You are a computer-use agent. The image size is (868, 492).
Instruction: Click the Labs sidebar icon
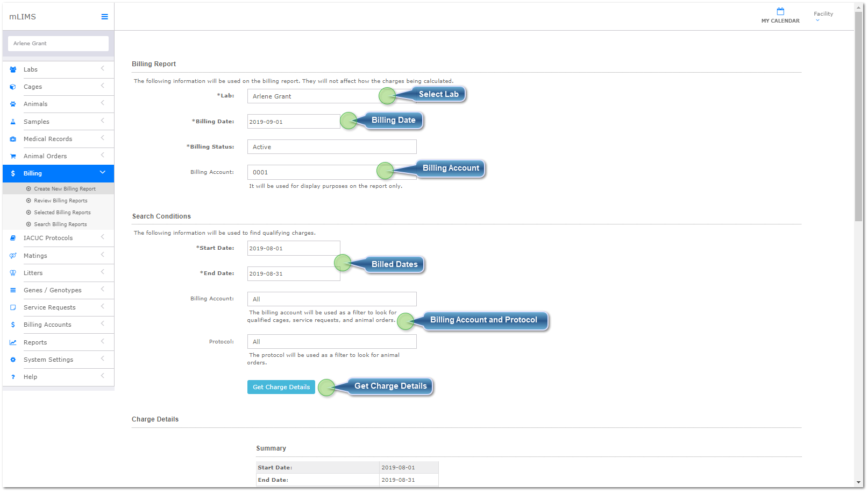[x=13, y=69]
